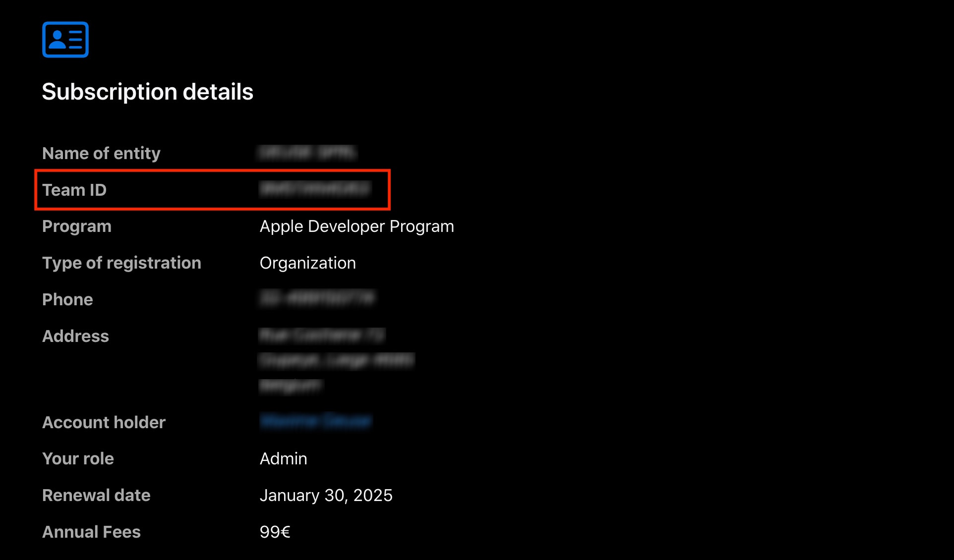
Task: Click the membership ID card icon
Action: click(x=65, y=40)
